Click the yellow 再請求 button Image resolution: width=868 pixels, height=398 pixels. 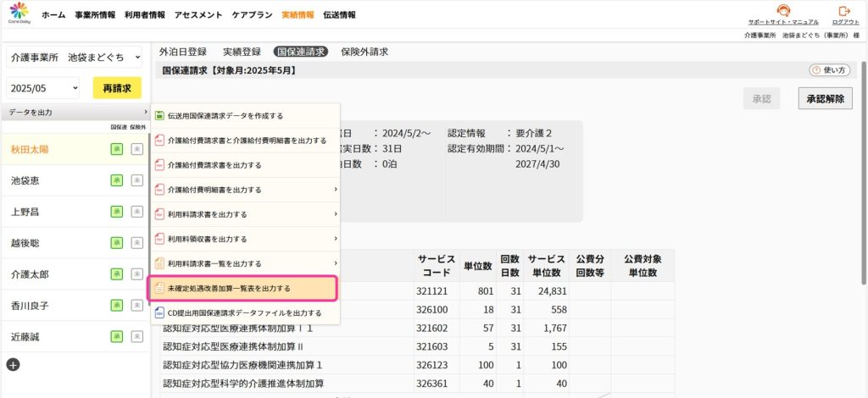click(x=117, y=88)
